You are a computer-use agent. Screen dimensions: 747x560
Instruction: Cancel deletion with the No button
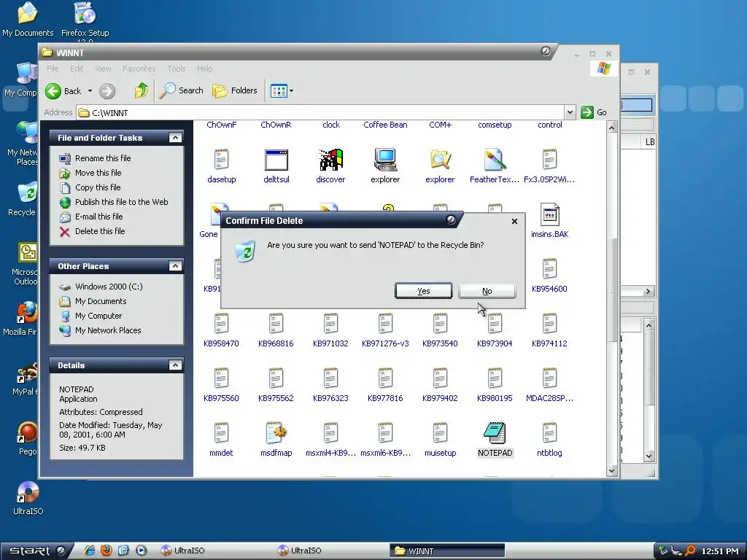(487, 291)
